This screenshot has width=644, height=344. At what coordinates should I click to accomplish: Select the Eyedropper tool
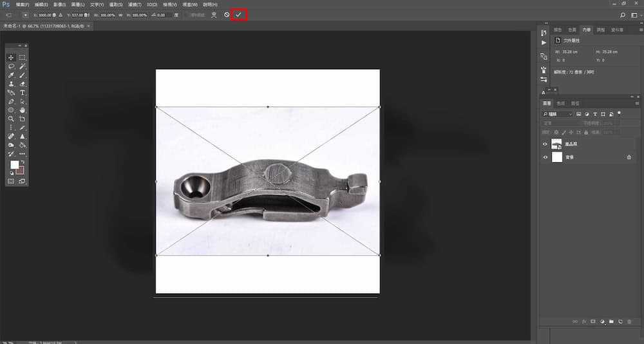click(x=11, y=75)
